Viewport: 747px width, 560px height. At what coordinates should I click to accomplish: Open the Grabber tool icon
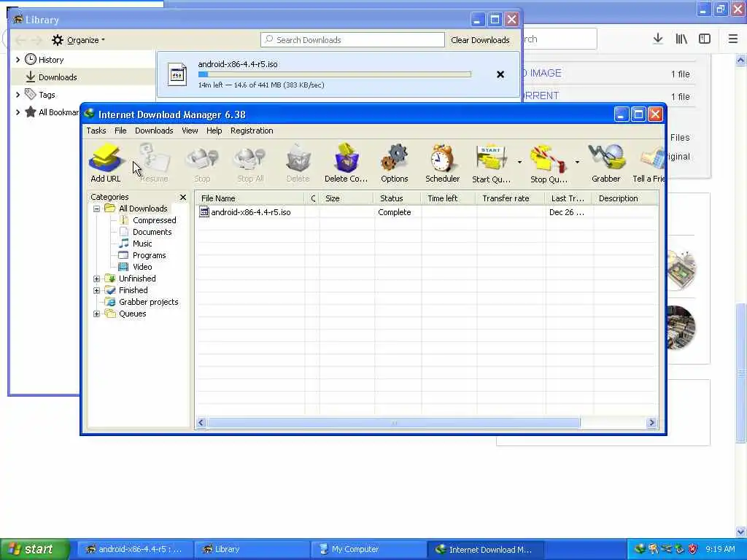(606, 163)
